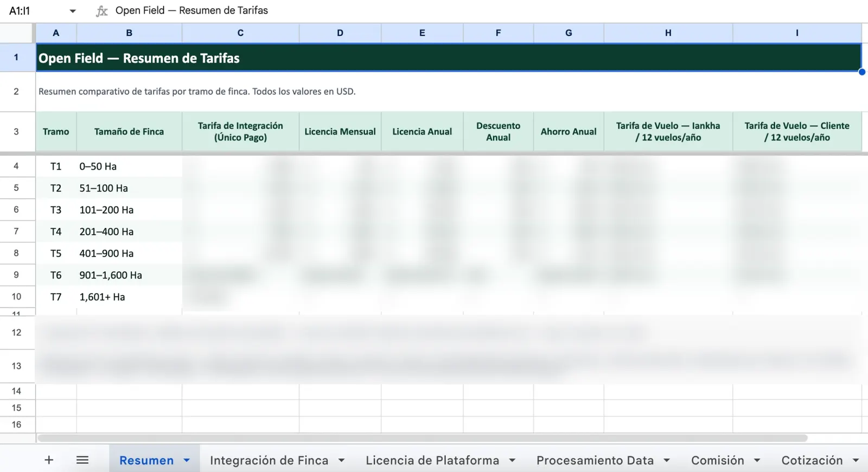Screen dimensions: 868x472
Task: Click the formula bar text field
Action: point(488,11)
